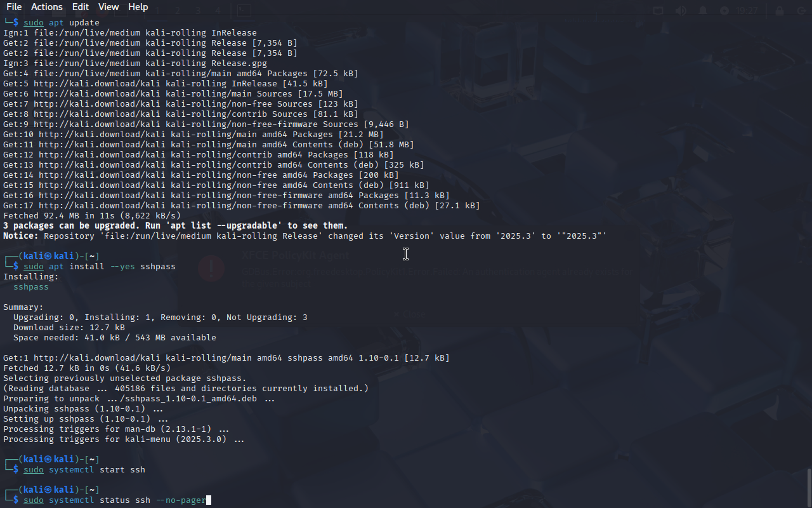
Task: Click the 'Space needed: 41.0 kB' line
Action: (x=115, y=338)
